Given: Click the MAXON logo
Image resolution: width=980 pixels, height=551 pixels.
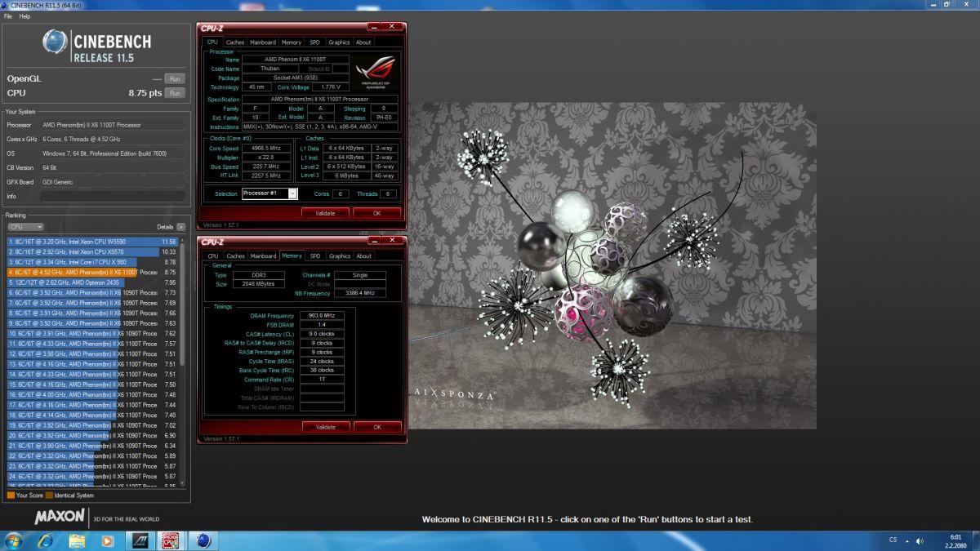Looking at the screenshot, I should [59, 517].
